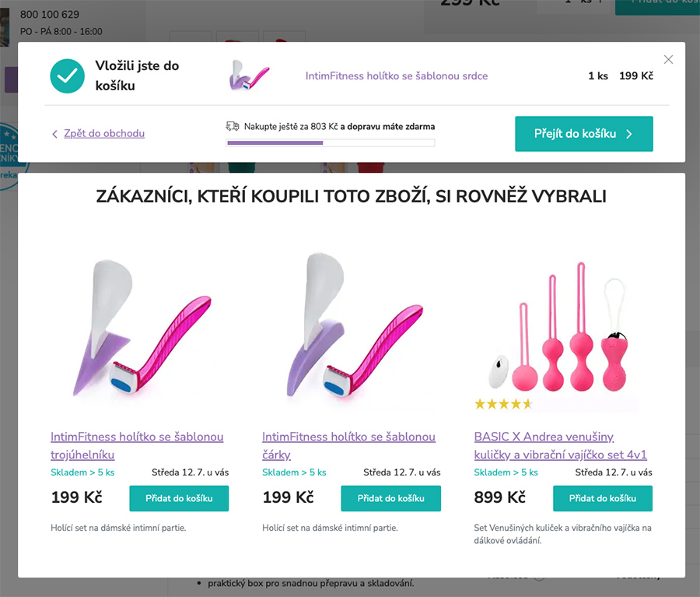
Task: Click the left chevron beside Zpět do obchodu
Action: point(54,134)
